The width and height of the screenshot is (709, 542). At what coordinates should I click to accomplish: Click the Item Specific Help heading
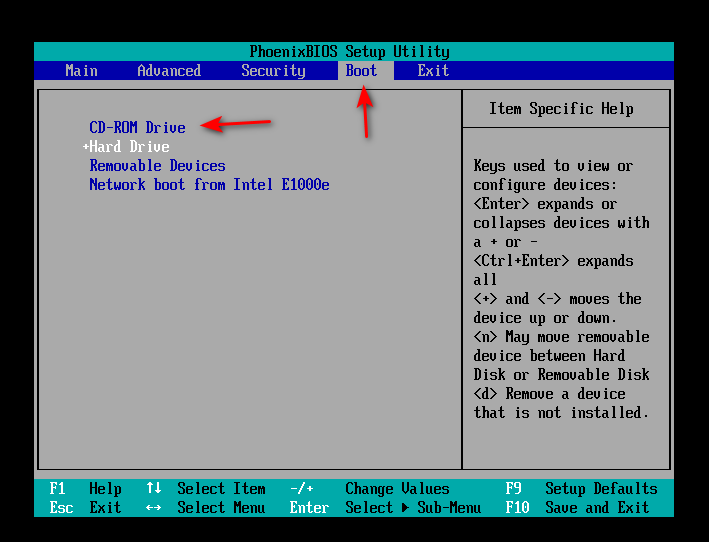(561, 108)
